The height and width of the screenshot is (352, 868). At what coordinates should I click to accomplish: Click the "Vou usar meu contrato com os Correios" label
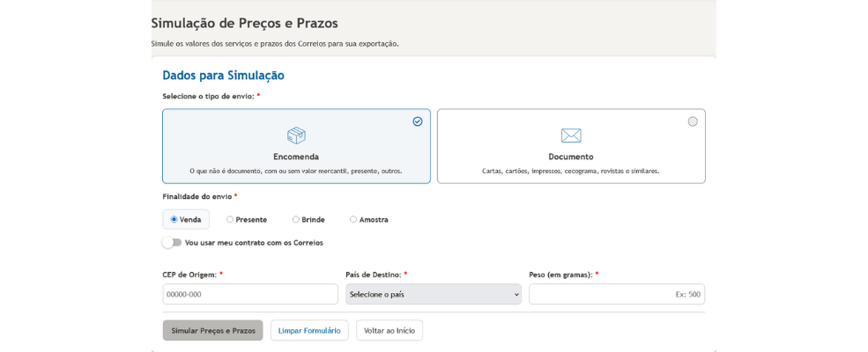pos(254,242)
